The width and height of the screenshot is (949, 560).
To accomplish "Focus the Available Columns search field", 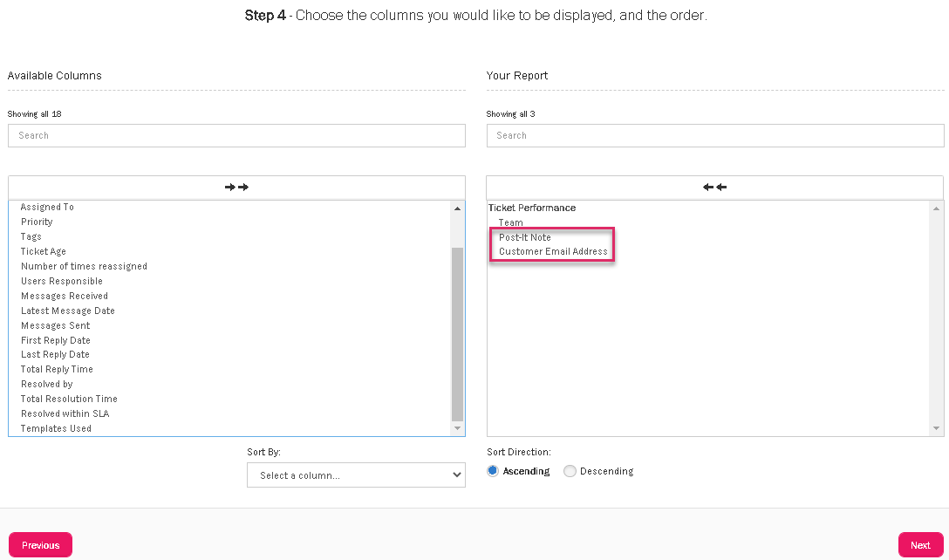I will pyautogui.click(x=236, y=135).
